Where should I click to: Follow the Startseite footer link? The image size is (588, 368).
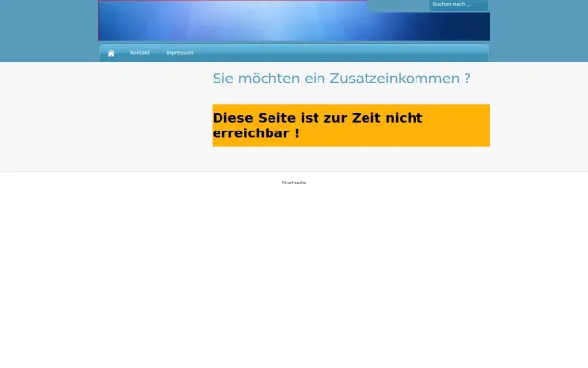pyautogui.click(x=294, y=183)
